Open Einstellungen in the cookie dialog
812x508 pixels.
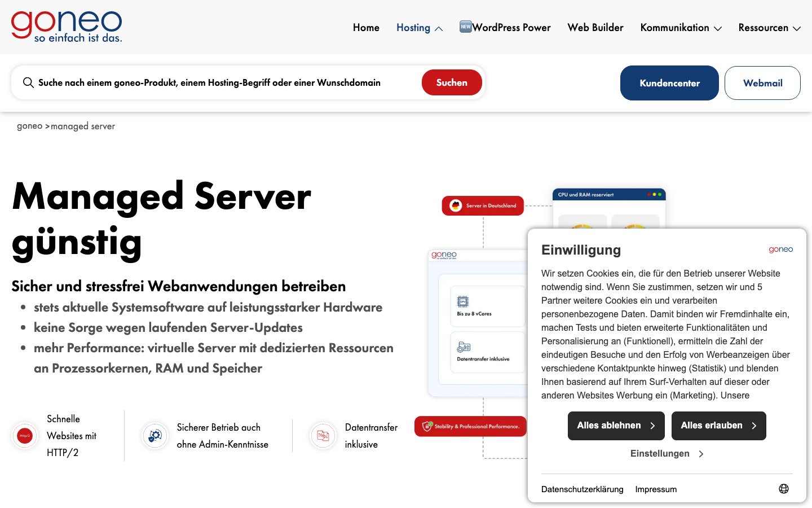(x=667, y=454)
